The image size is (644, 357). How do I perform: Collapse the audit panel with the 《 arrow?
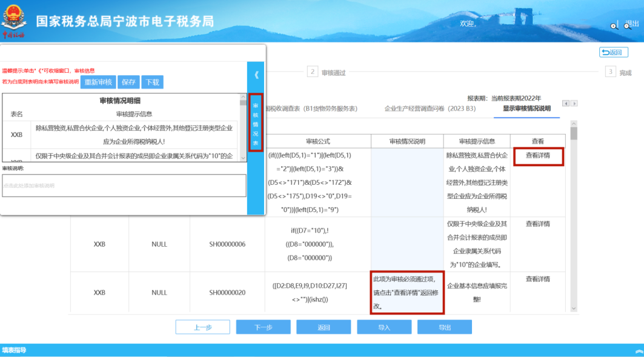point(256,75)
